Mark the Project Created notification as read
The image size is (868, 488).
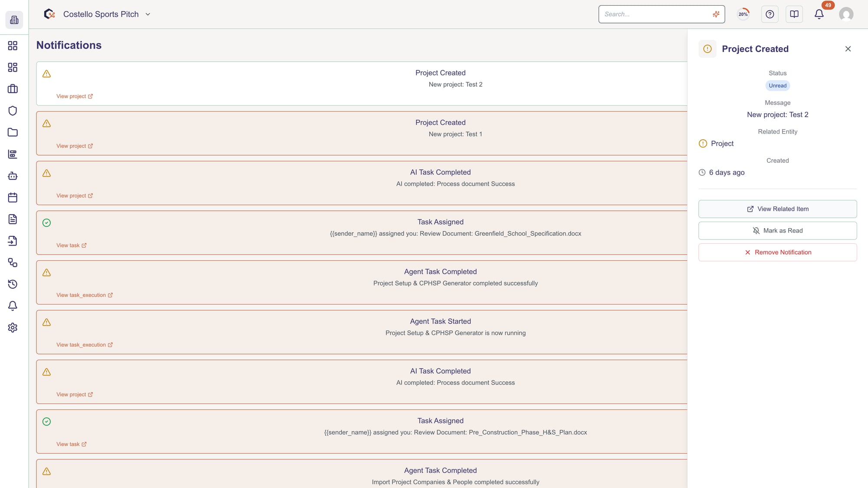[x=777, y=230]
